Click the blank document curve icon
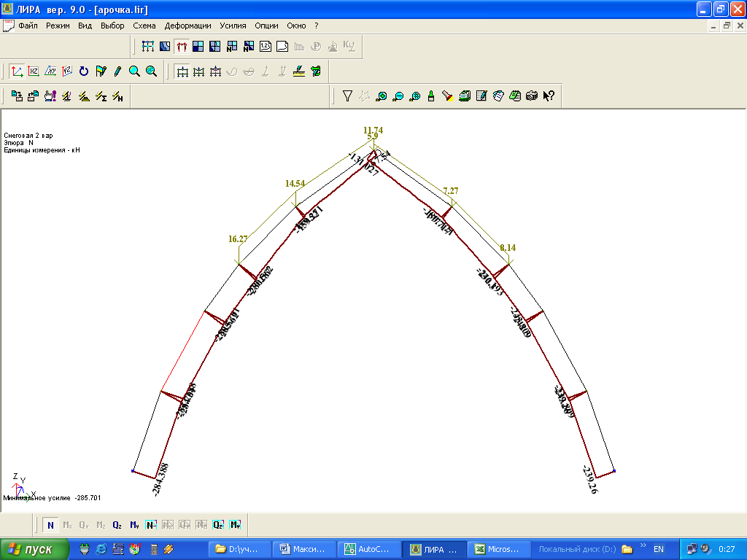The width and height of the screenshot is (747, 560). pyautogui.click(x=282, y=46)
